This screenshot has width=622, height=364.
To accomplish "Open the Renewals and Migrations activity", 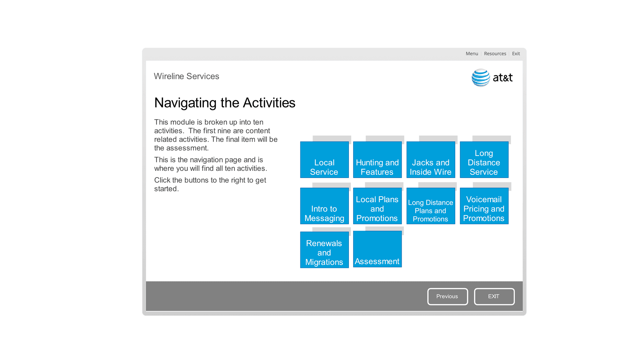I will coord(324,251).
